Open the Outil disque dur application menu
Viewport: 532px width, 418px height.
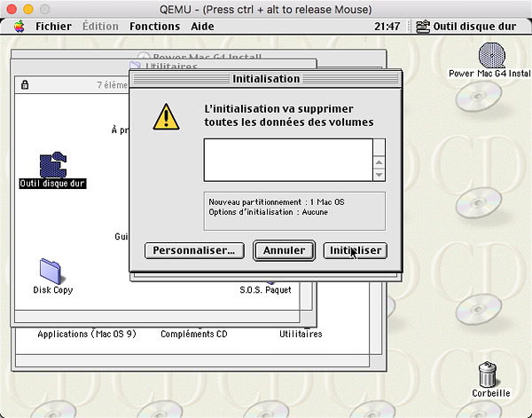tap(466, 26)
